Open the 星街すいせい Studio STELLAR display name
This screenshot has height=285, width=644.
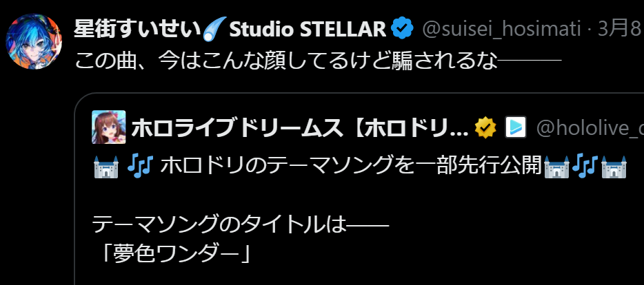pyautogui.click(x=230, y=29)
